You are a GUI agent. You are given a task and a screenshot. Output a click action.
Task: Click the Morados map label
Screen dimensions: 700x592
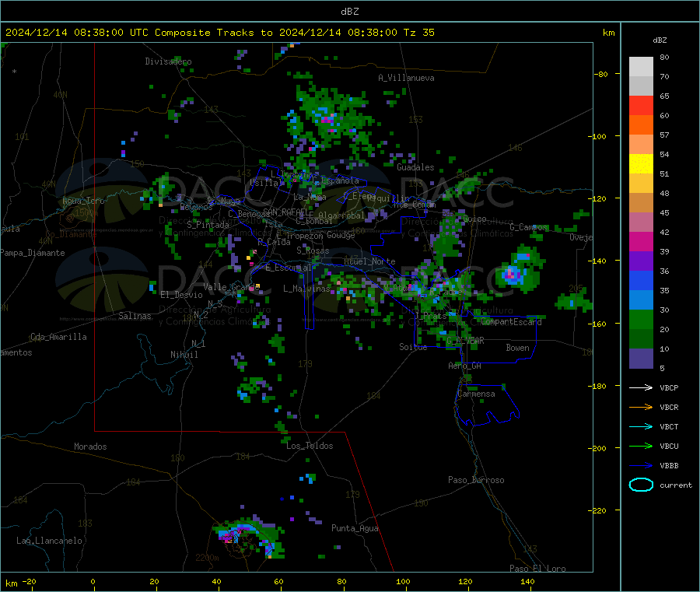(90, 447)
